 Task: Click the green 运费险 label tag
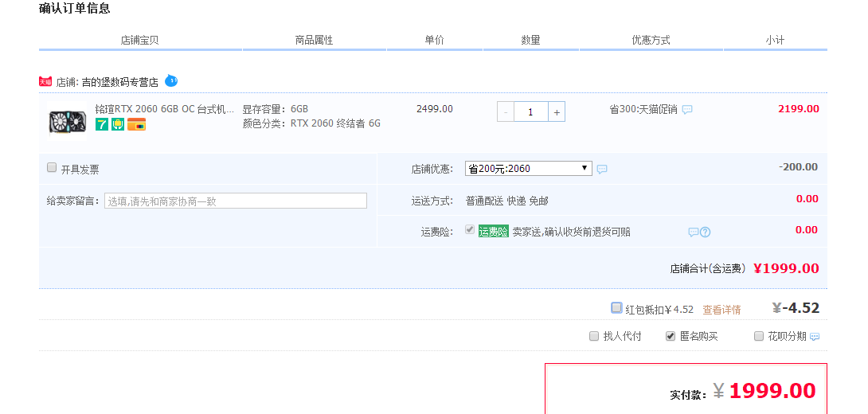tap(493, 232)
